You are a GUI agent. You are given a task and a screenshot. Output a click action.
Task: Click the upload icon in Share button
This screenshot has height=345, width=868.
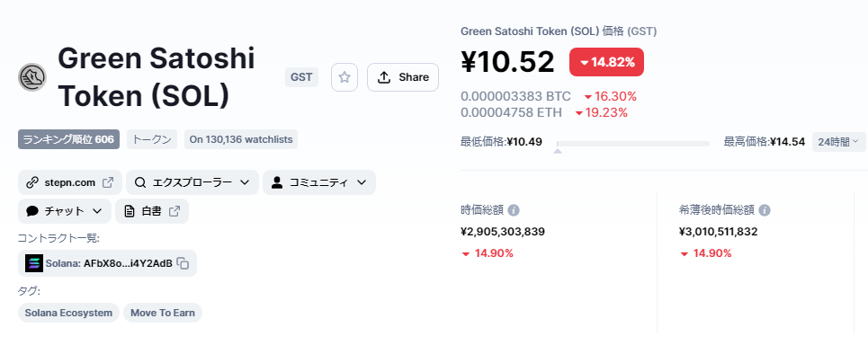(x=383, y=77)
